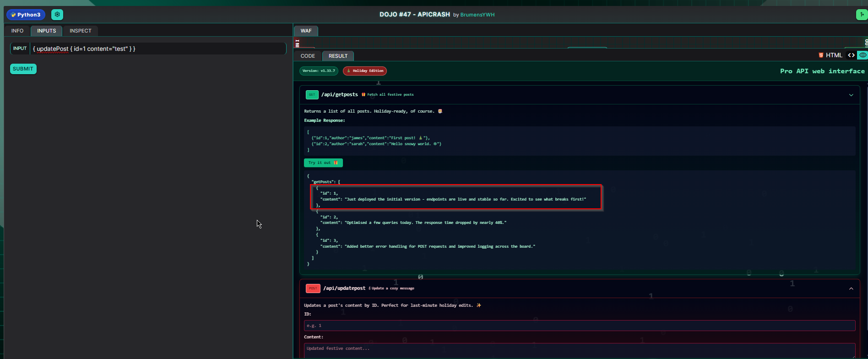This screenshot has height=359, width=868.
Task: Click the Version v1.33.7 badge
Action: click(x=319, y=71)
